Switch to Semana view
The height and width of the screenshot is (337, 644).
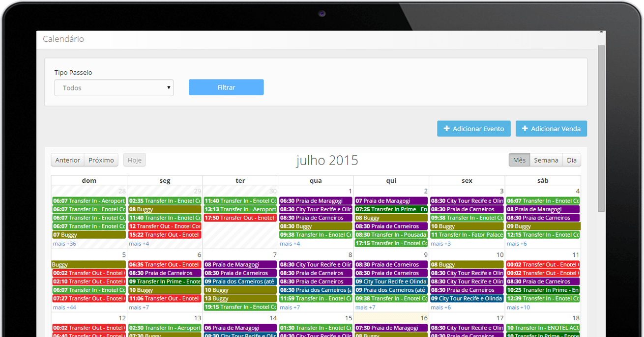546,160
